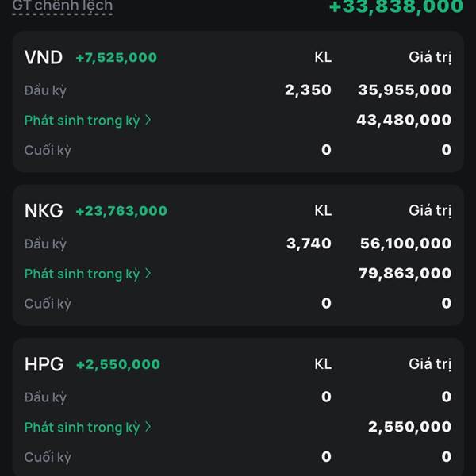Select VND opening quantity 2,350
The height and width of the screenshot is (476, 476).
(308, 90)
